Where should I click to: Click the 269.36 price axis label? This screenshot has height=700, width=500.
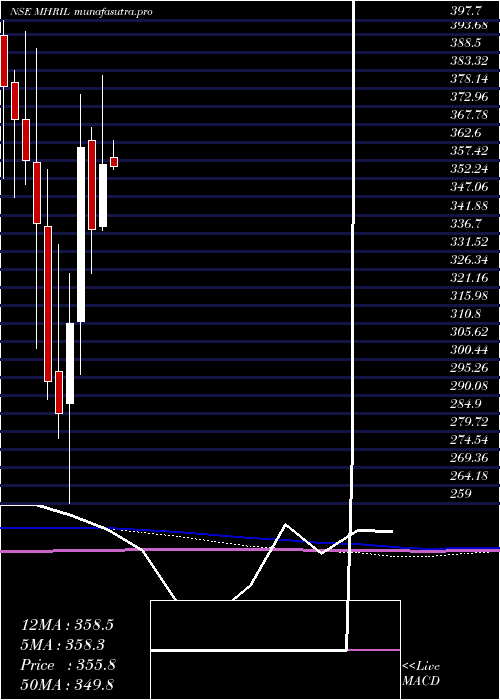469,458
